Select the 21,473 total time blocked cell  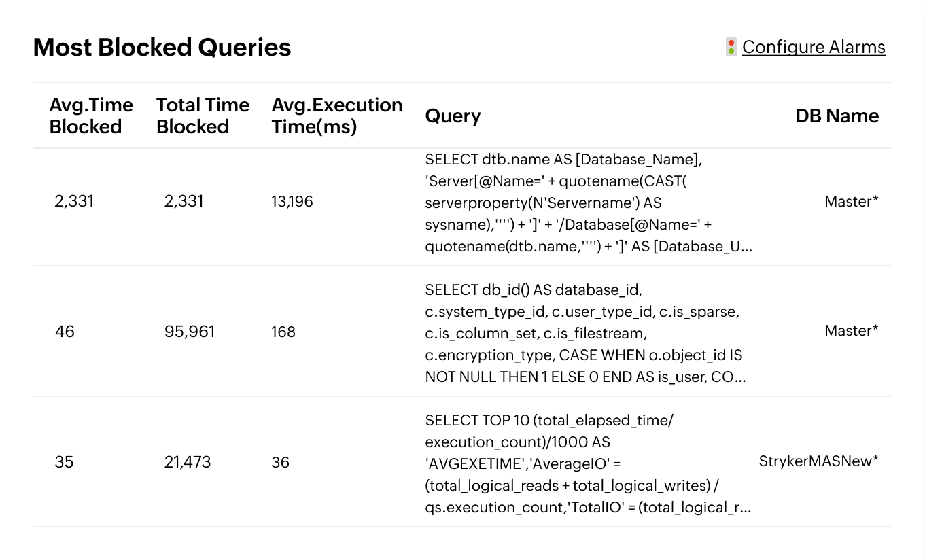tap(188, 462)
